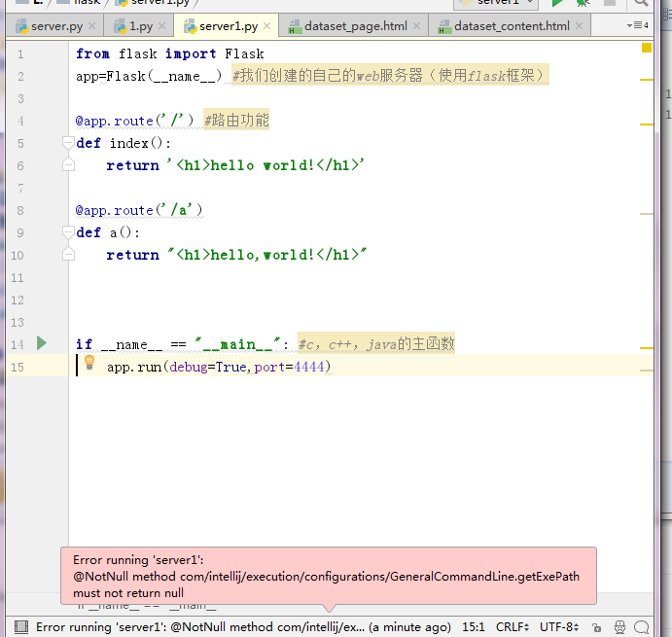This screenshot has width=672, height=637.
Task: Close the server1.py tab
Action: (x=267, y=25)
